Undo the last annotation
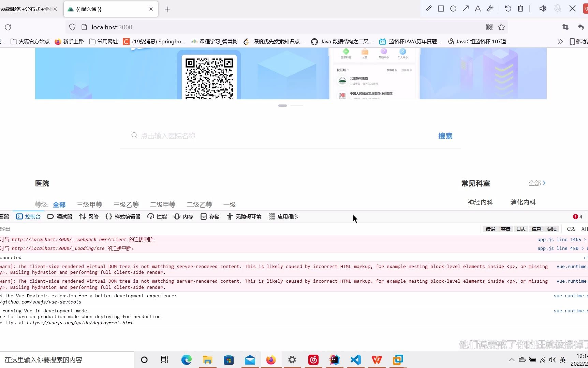 [508, 9]
